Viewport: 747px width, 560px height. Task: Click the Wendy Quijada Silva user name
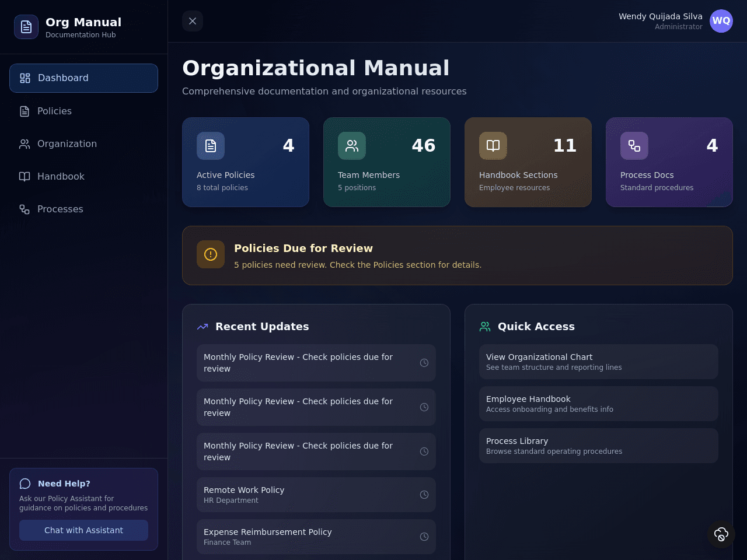point(661,16)
